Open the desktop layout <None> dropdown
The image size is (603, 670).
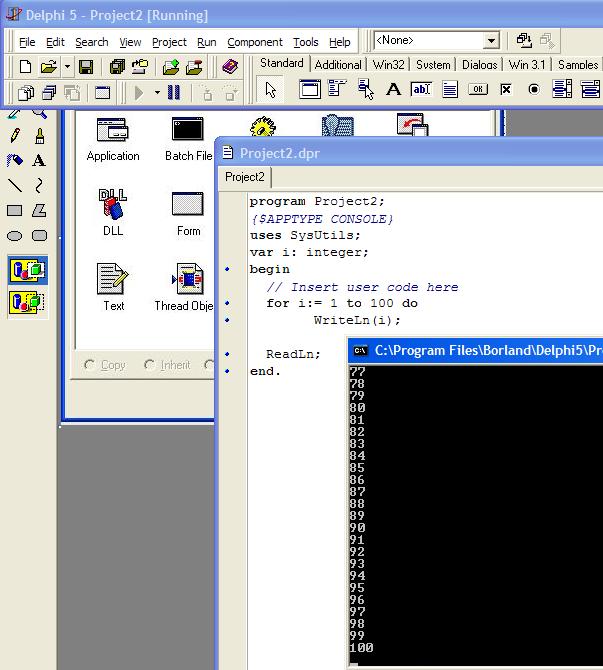coord(491,41)
